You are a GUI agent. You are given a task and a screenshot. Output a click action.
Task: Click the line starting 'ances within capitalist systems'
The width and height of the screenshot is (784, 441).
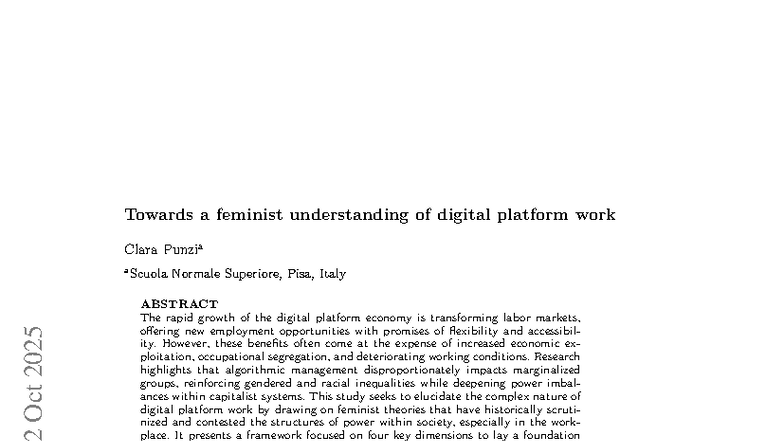coord(360,396)
